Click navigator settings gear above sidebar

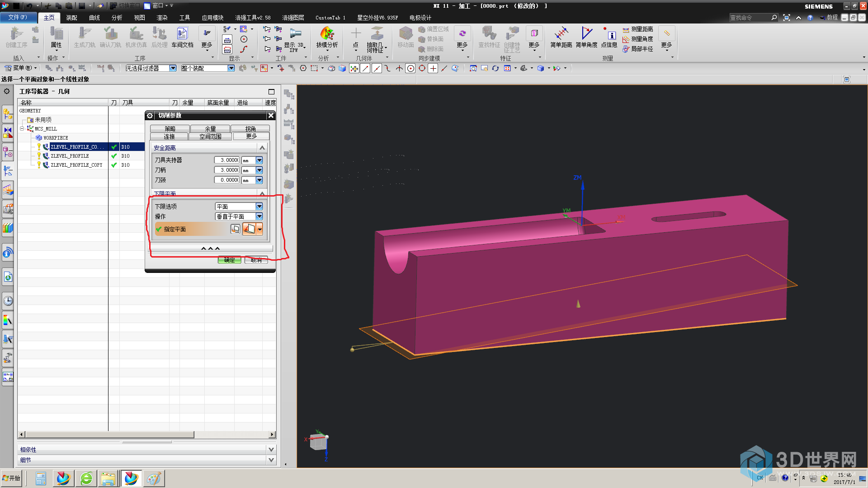7,91
